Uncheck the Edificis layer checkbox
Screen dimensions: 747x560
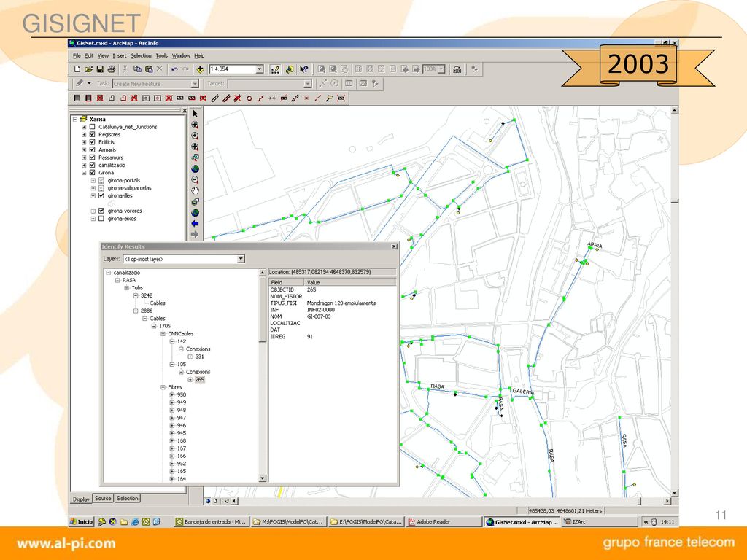coord(93,142)
